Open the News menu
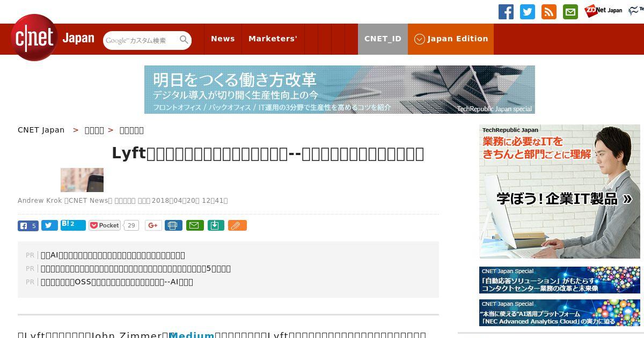The height and width of the screenshot is (338, 644). 223,39
